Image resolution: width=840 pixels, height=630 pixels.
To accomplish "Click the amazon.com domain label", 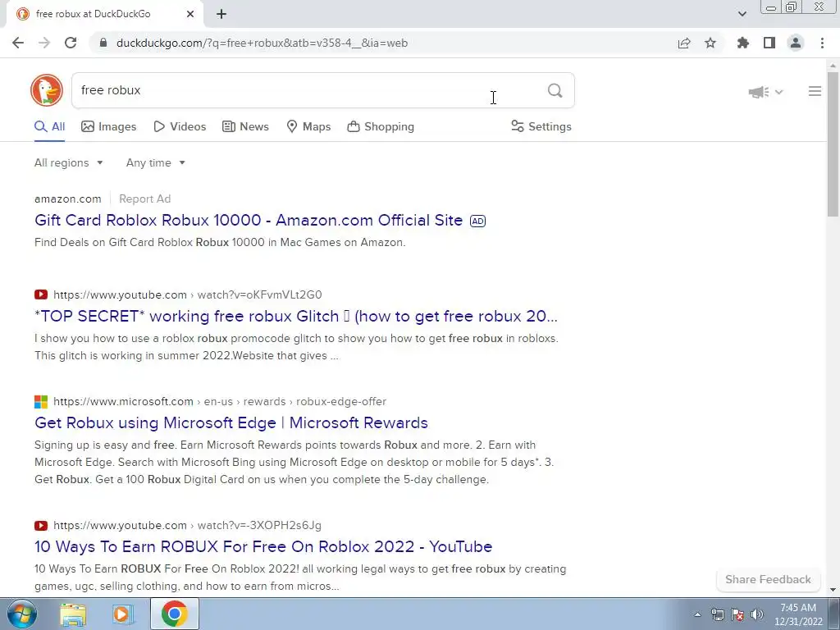I will (67, 199).
